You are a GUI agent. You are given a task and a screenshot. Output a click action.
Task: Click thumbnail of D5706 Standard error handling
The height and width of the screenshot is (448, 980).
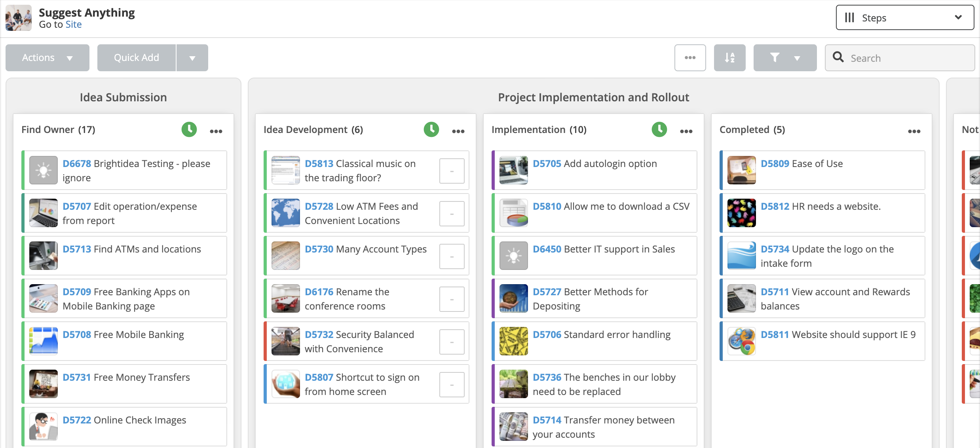click(x=514, y=341)
